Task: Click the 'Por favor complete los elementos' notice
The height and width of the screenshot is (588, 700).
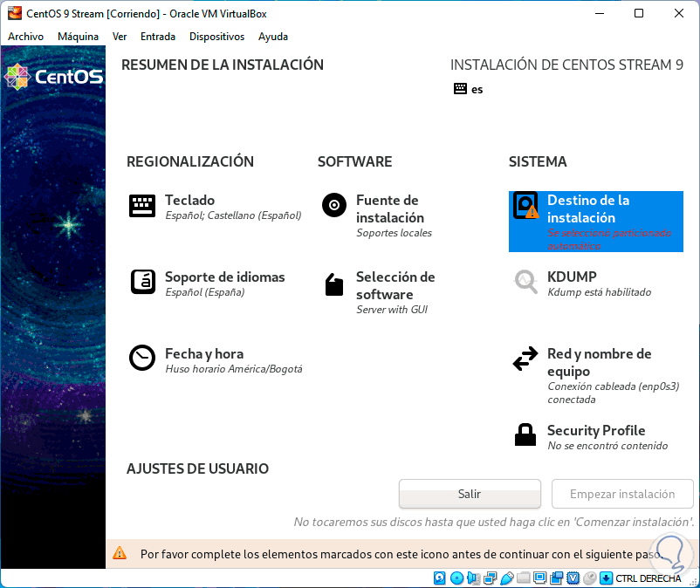Action: point(401,554)
